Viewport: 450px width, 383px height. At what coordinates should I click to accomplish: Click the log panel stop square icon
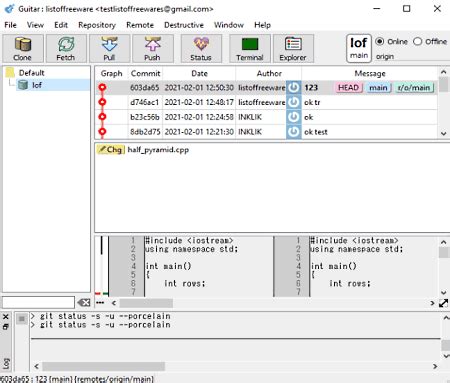tap(22, 319)
